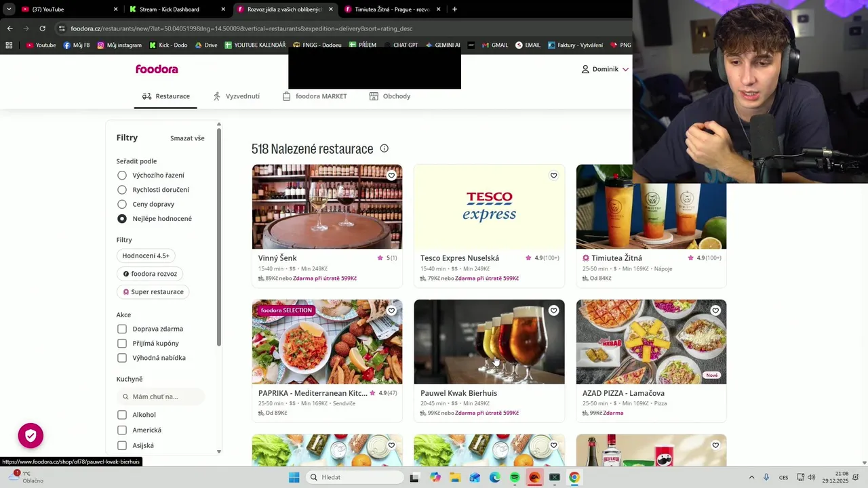Open the GMAIL bookmark
Image resolution: width=868 pixels, height=488 pixels.
tap(495, 45)
